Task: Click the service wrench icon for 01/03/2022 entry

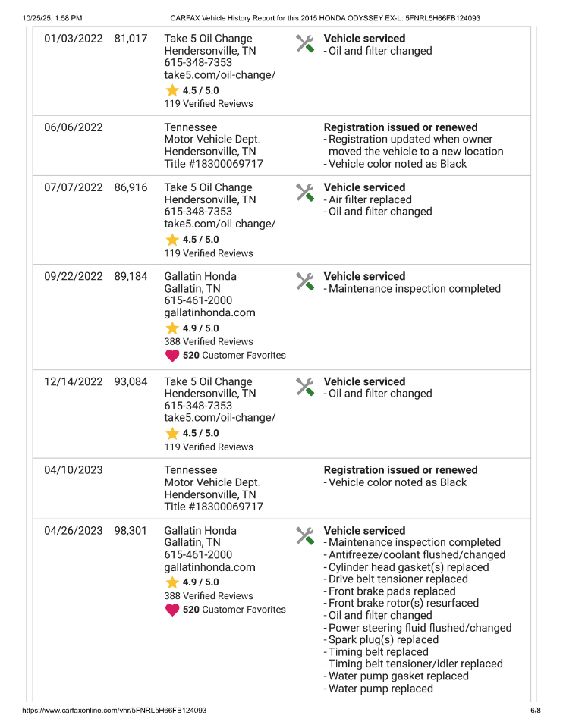Action: click(x=305, y=44)
